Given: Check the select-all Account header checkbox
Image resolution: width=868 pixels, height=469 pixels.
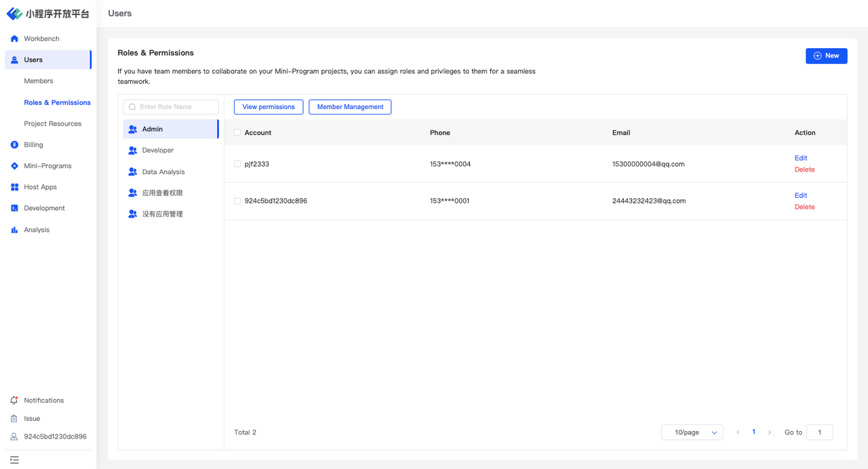Looking at the screenshot, I should tap(237, 133).
